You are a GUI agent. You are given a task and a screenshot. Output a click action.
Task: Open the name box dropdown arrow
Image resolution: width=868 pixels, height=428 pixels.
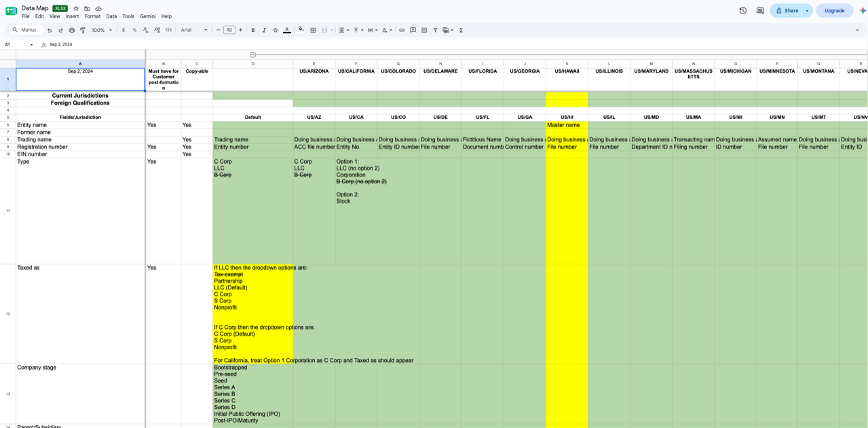click(31, 45)
